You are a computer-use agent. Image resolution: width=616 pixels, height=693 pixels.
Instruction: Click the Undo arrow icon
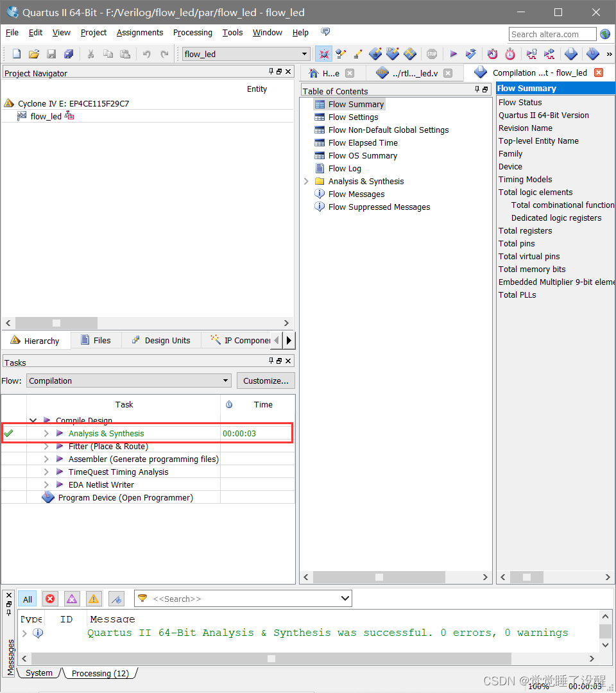[147, 54]
